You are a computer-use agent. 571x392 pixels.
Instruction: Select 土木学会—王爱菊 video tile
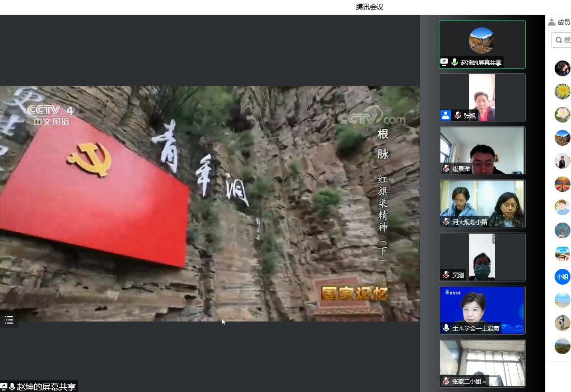482,310
